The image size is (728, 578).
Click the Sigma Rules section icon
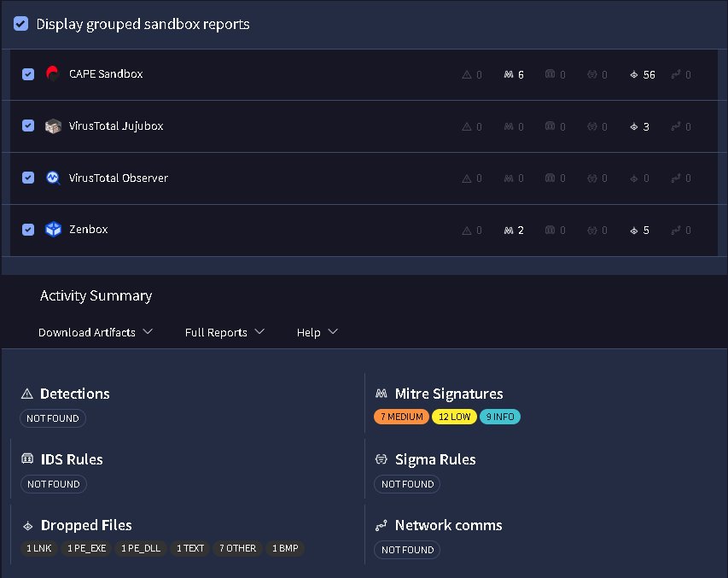(x=381, y=459)
